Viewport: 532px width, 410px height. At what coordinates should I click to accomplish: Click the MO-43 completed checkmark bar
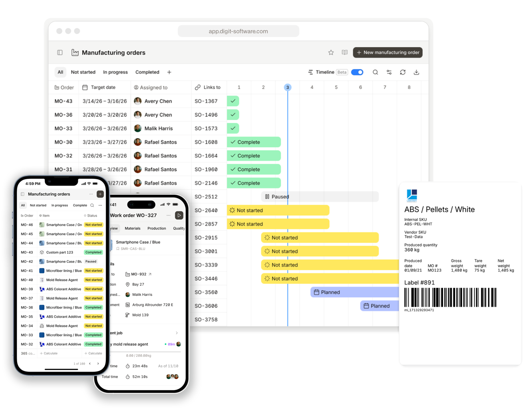pyautogui.click(x=233, y=101)
